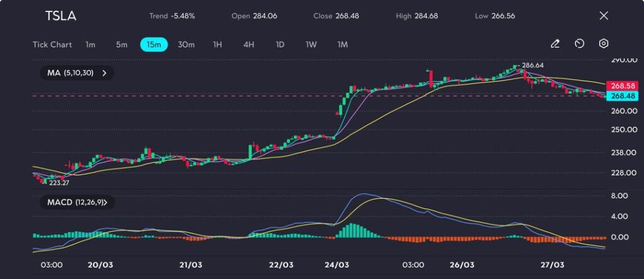Select the 30m timeframe
The height and width of the screenshot is (279, 644).
pos(186,45)
